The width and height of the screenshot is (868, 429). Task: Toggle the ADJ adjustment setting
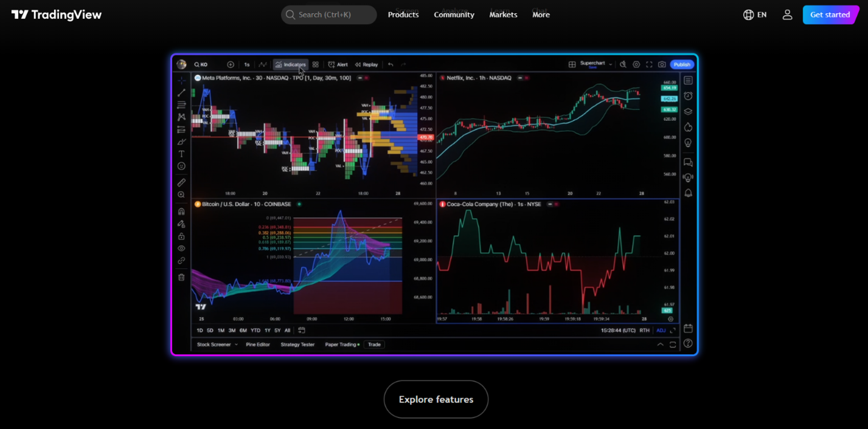tap(661, 331)
